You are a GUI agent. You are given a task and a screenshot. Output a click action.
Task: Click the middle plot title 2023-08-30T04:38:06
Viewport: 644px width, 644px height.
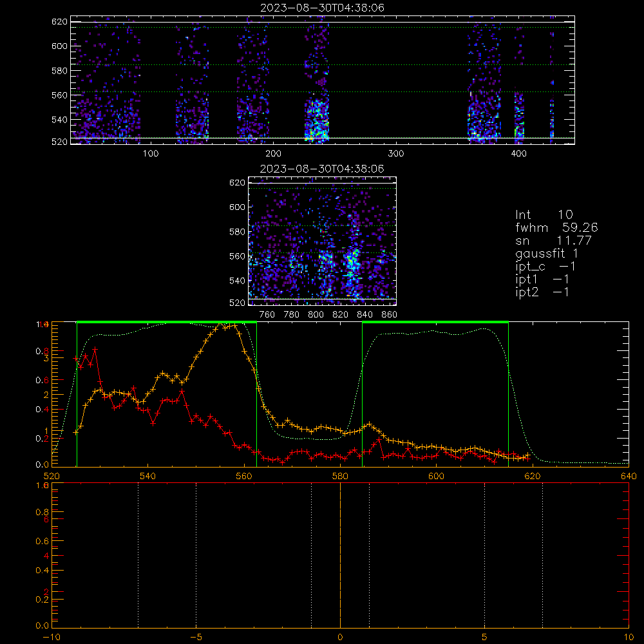(322, 169)
